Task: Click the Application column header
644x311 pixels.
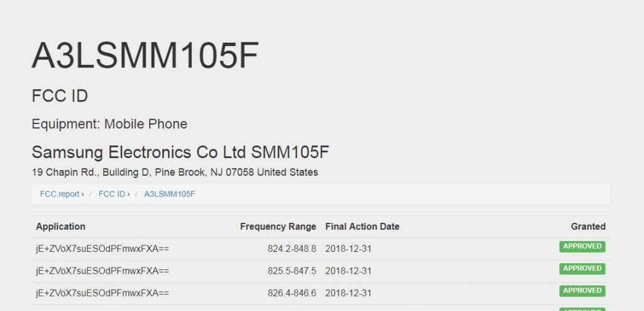Action: point(60,227)
